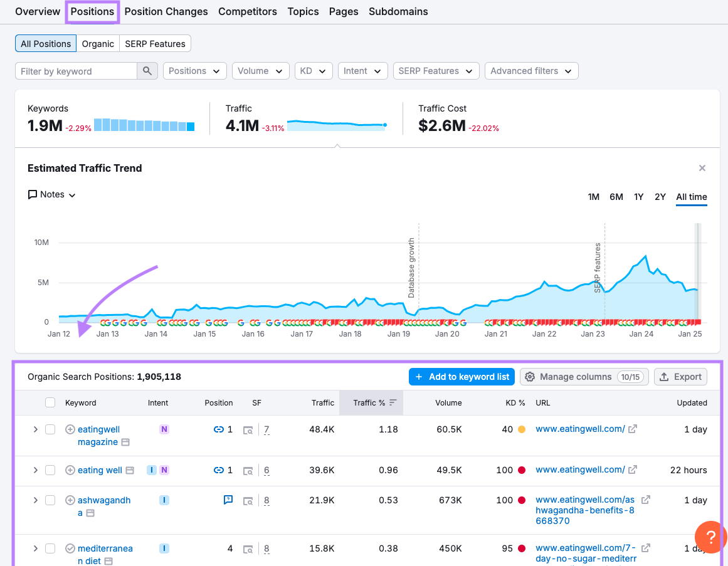Click the Filter by keyword input field
728x566 pixels.
[75, 71]
